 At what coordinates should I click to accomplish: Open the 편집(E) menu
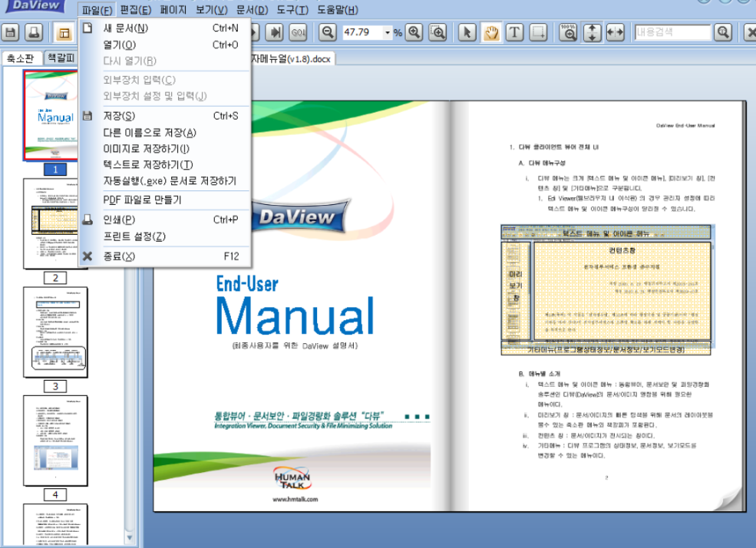click(x=136, y=10)
